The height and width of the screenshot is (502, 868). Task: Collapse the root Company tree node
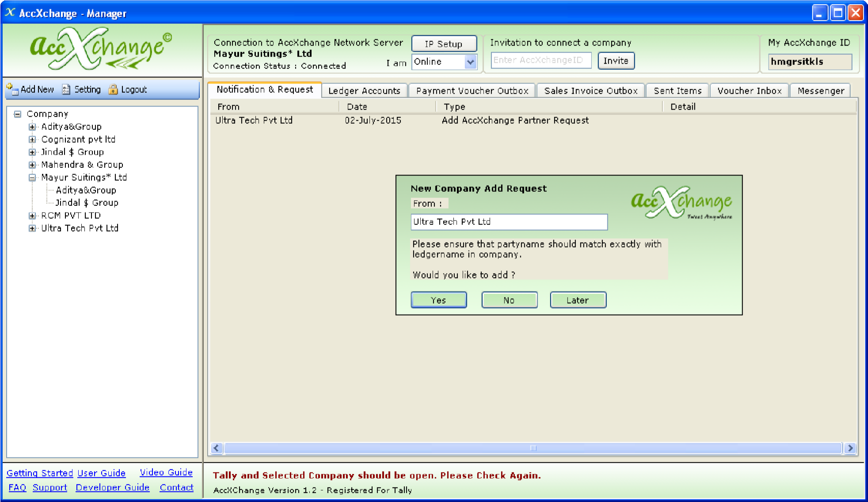18,114
